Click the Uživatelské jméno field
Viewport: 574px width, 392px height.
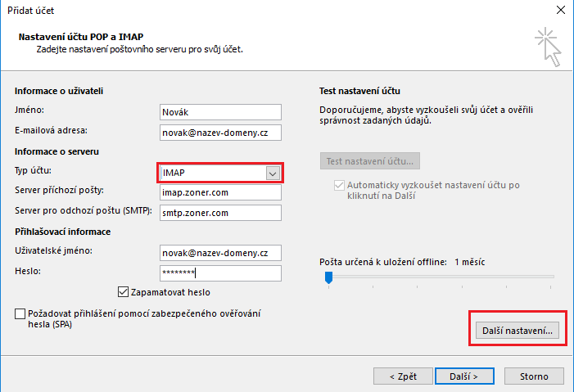(220, 253)
